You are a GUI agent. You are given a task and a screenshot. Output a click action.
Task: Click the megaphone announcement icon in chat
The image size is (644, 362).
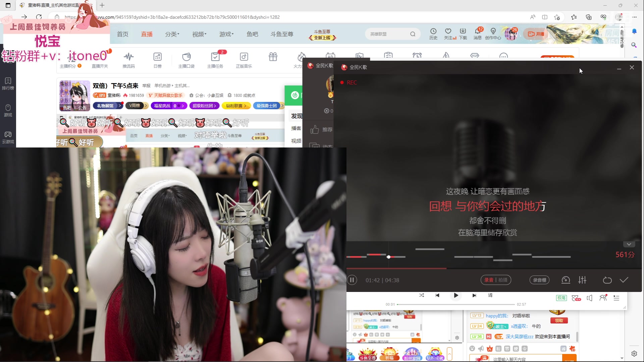pyautogui.click(x=481, y=349)
